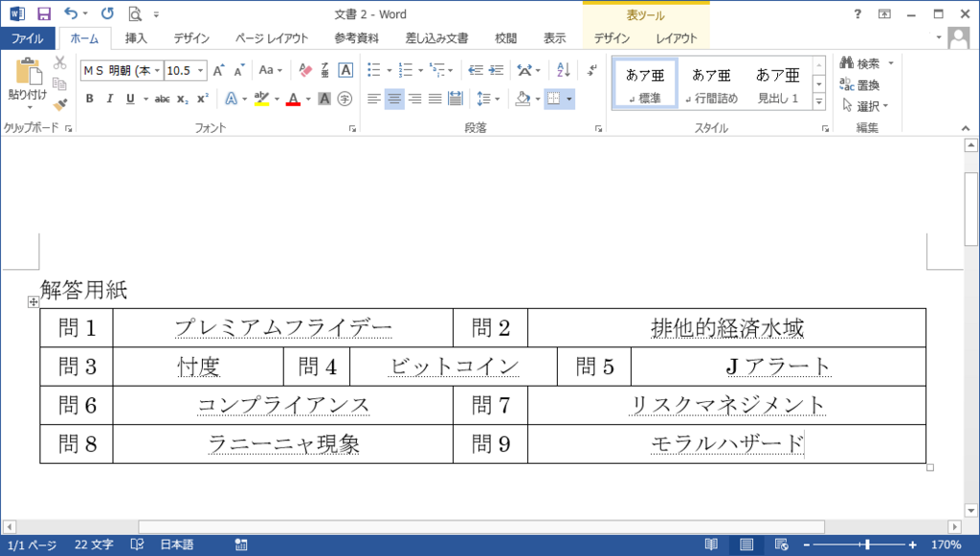Toggle bold formatting
This screenshot has width=980, height=556.
(90, 98)
